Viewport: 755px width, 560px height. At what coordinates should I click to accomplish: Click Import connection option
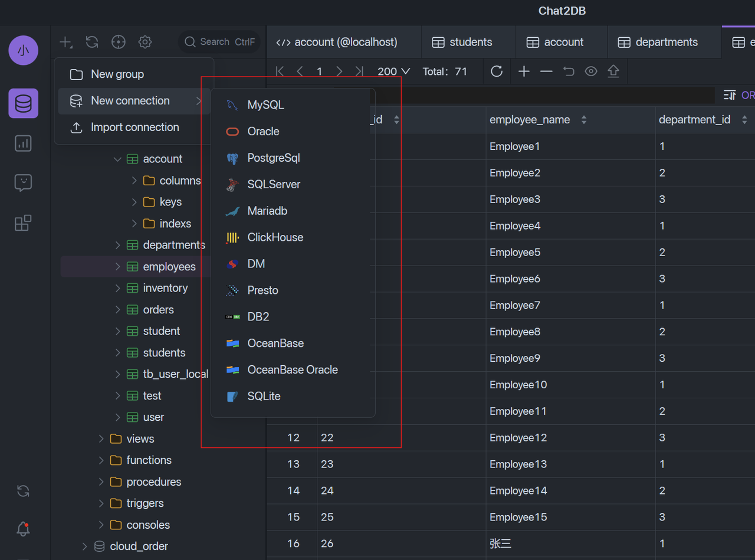[x=134, y=127]
